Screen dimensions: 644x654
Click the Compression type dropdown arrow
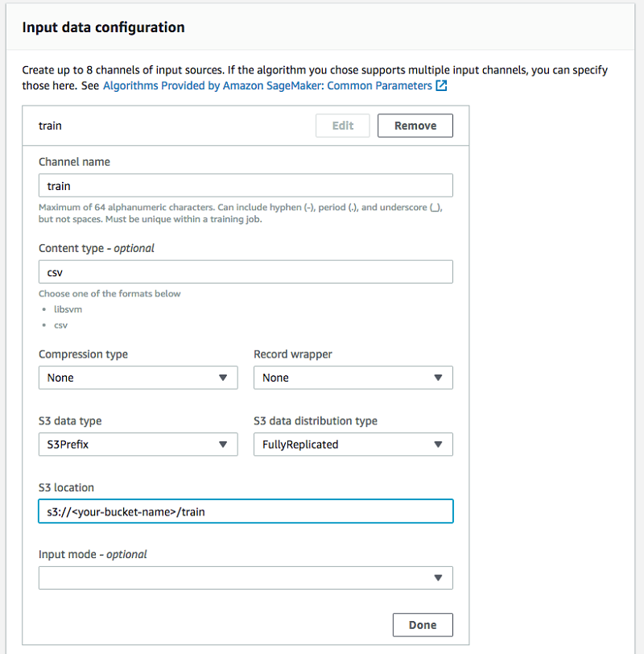[x=223, y=378]
